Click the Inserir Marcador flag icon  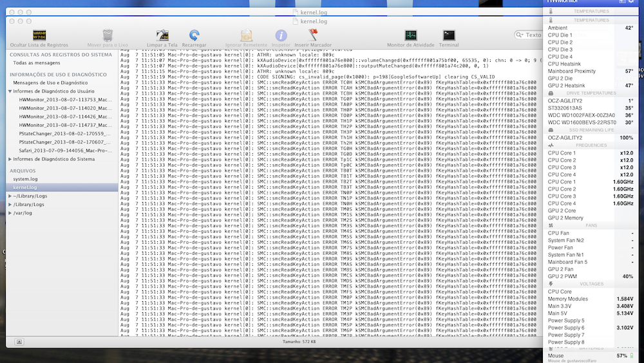point(313,35)
